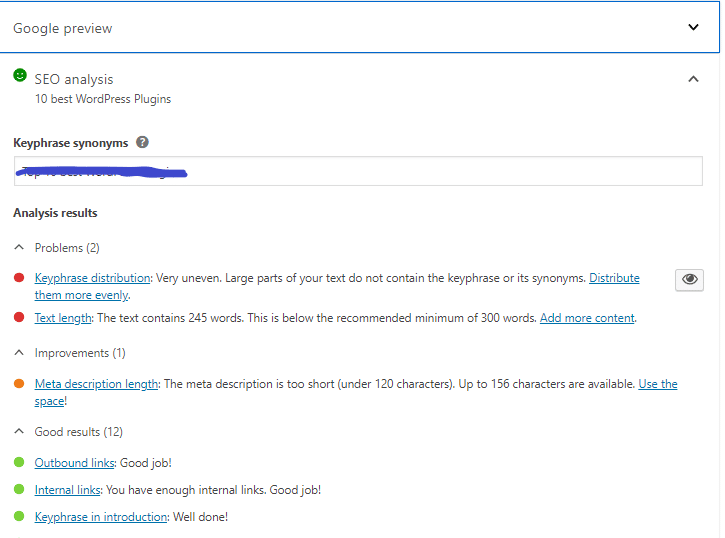Open the Keyphrase synonyms help icon
The height and width of the screenshot is (538, 725).
[x=142, y=142]
